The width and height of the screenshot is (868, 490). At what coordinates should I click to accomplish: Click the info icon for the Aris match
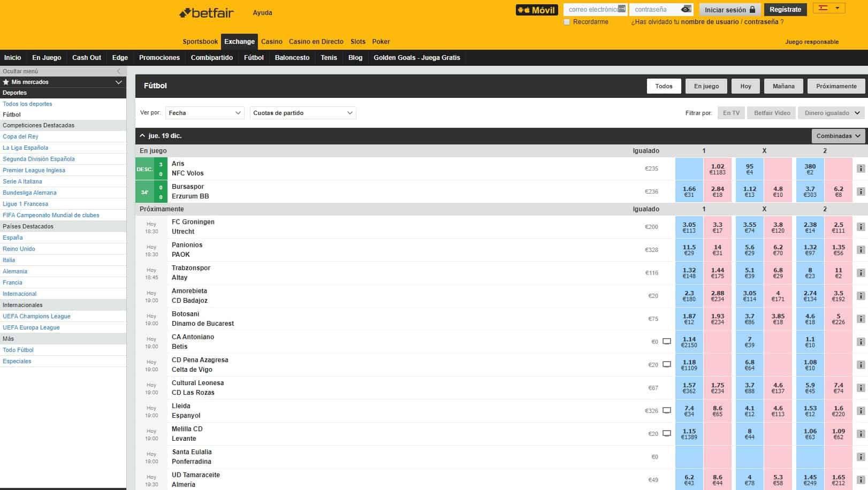(860, 168)
